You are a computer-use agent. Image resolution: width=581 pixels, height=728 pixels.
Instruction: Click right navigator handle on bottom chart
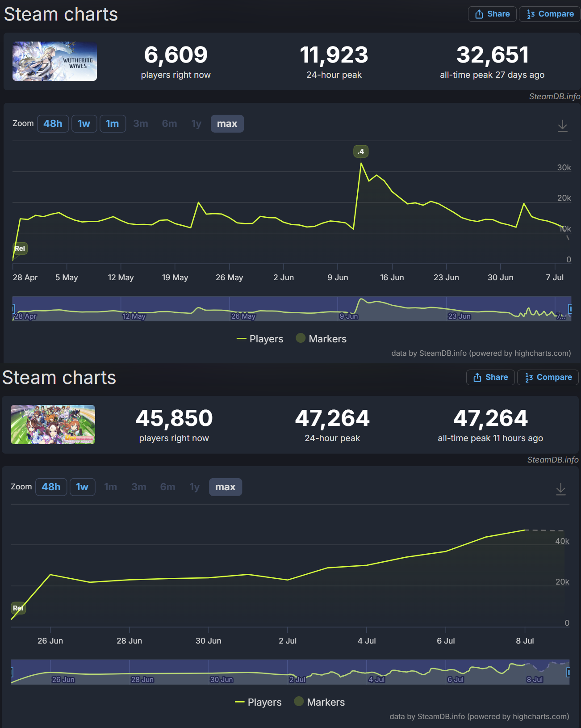[568, 672]
